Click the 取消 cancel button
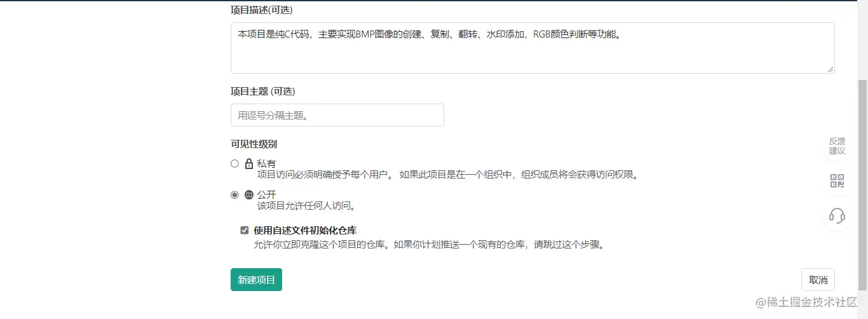This screenshot has height=319, width=868. 818,280
